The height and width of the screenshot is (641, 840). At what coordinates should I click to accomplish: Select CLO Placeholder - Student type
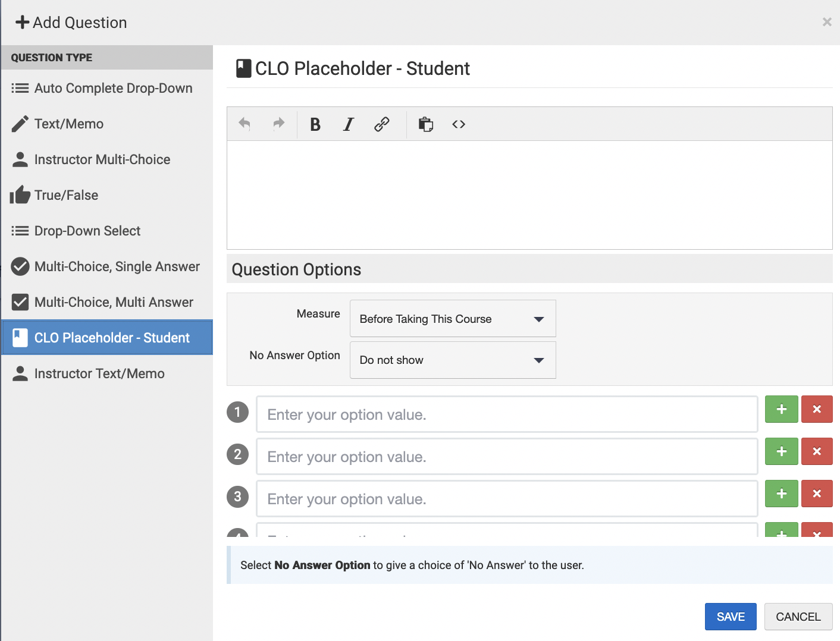point(107,338)
